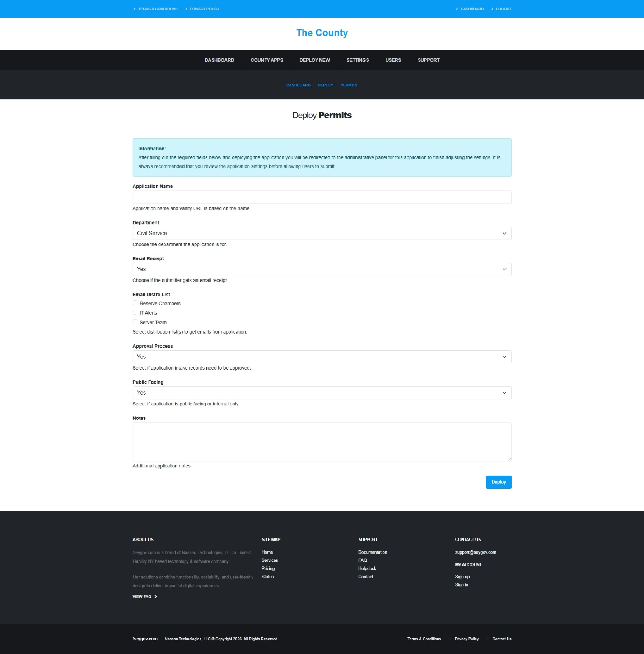Select Deploy New in the navigation bar
Screen dimensions: 644x654
pyautogui.click(x=314, y=60)
